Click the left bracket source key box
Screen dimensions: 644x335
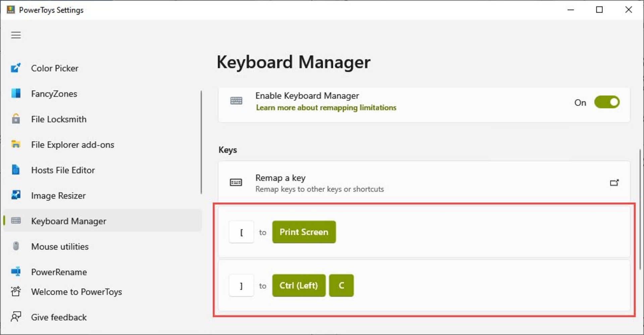point(241,232)
